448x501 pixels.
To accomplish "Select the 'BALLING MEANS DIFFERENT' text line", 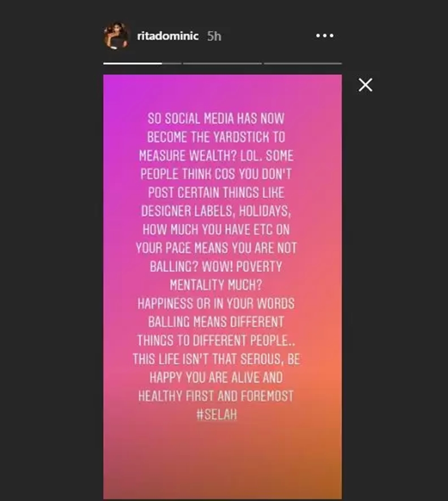I will tap(216, 322).
